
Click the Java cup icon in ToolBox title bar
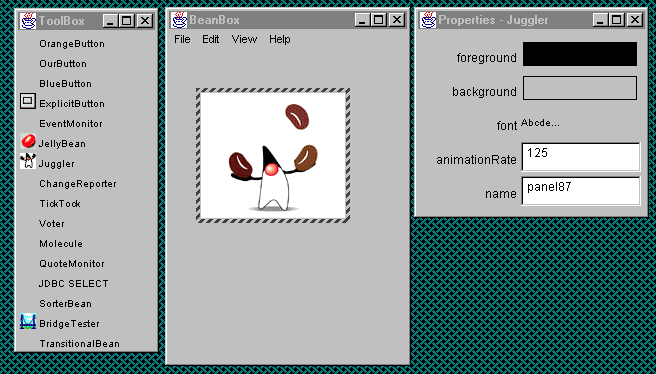[x=28, y=20]
